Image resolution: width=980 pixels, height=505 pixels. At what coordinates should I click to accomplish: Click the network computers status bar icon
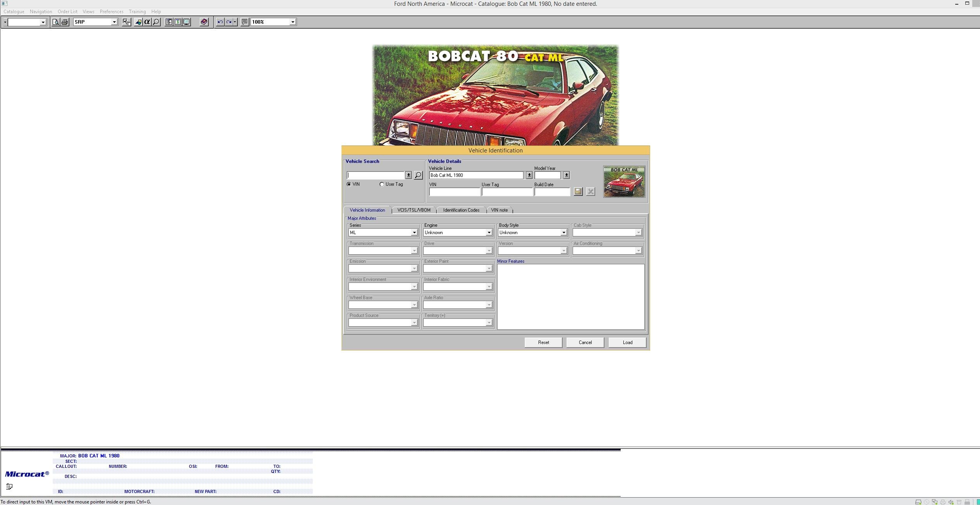click(x=934, y=502)
